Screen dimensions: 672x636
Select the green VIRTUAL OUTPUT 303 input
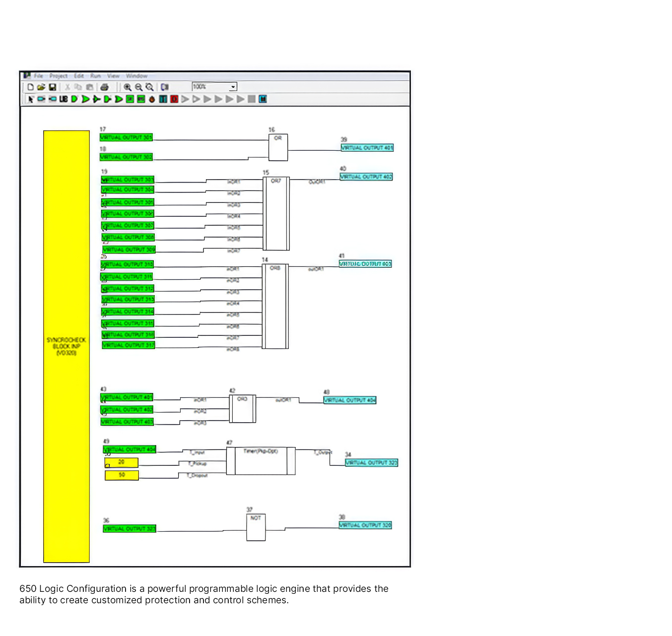tap(128, 180)
